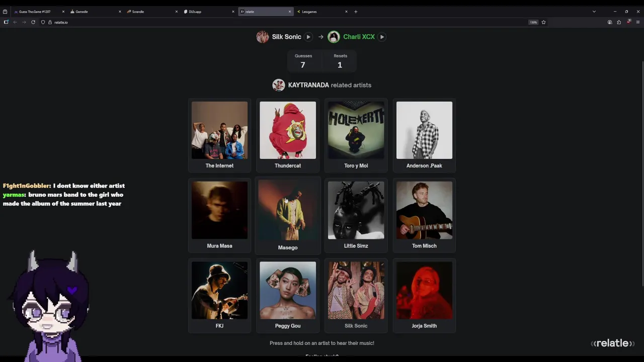This screenshot has width=644, height=362.
Task: Bookmark this page with the star
Action: pos(543,22)
